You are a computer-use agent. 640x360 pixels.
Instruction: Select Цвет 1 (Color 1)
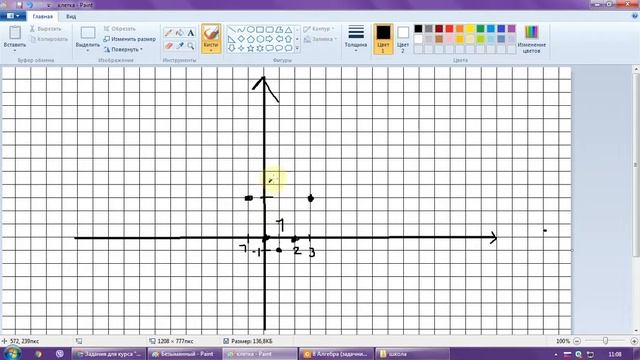(x=383, y=39)
